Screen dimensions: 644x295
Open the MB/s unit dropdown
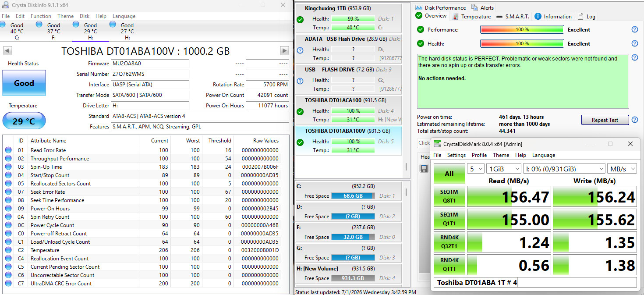[x=622, y=169]
